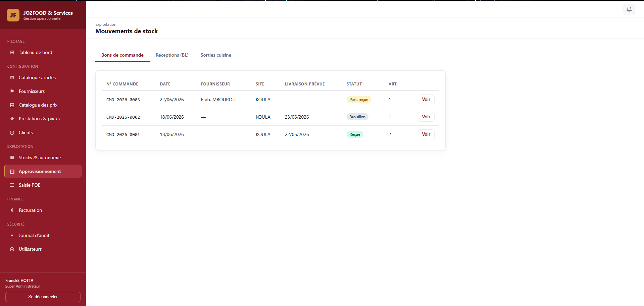Click delivery date 22/06/2026 of CMD-2026-0001
Viewport: 644px width, 306px height.
tap(297, 134)
